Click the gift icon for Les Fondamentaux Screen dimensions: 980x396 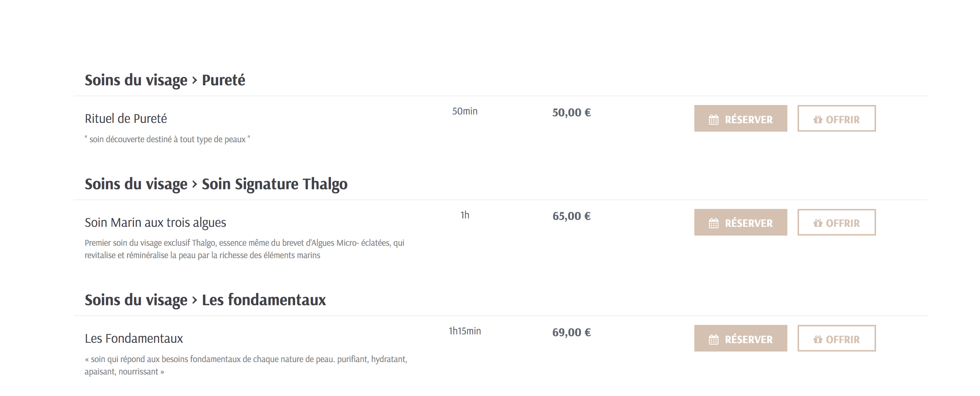pos(818,339)
